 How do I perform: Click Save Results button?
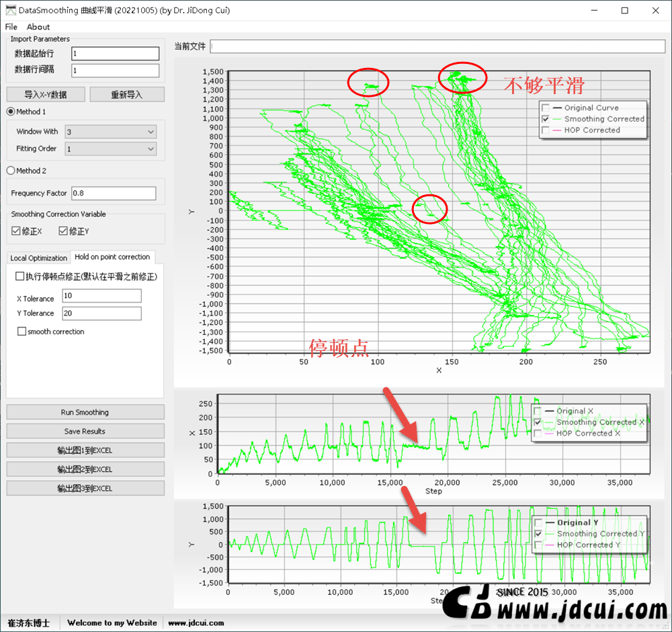pyautogui.click(x=85, y=431)
